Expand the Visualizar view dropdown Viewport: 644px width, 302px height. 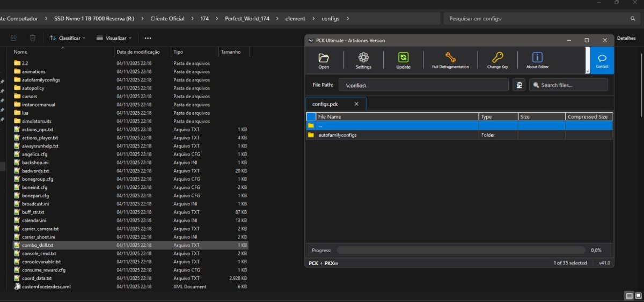[114, 38]
